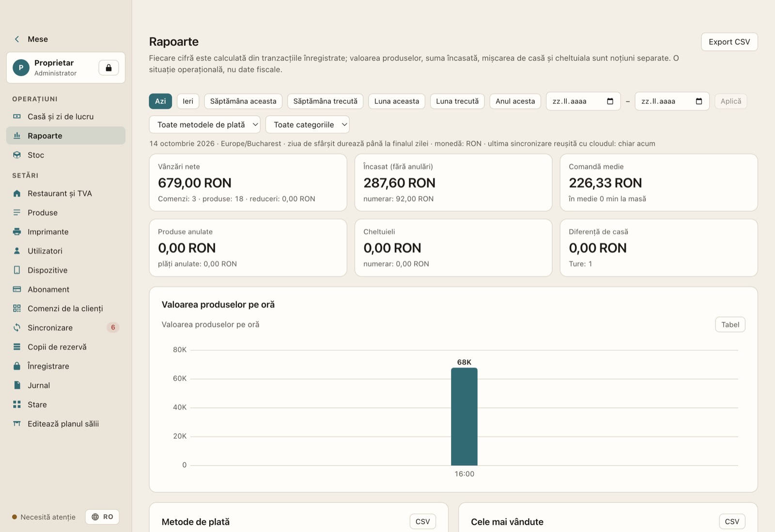
Task: Select the Anul acesta filter
Action: click(515, 101)
